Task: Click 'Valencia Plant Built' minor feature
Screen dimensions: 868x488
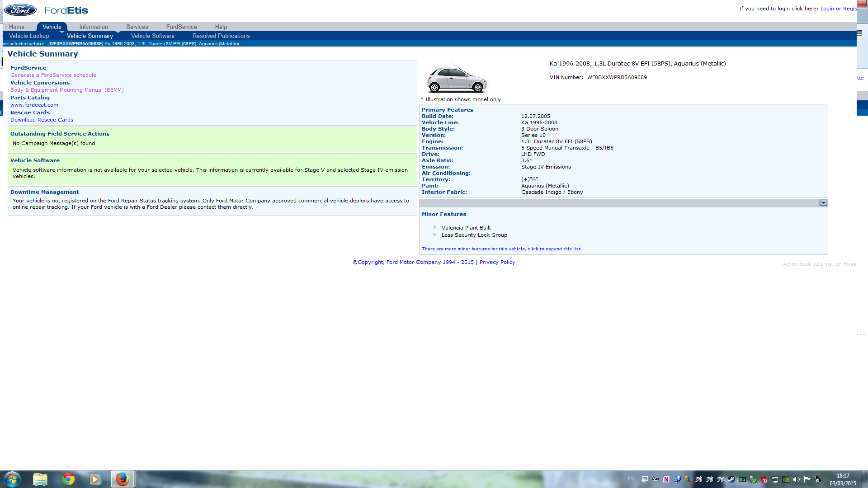Action: 466,228
